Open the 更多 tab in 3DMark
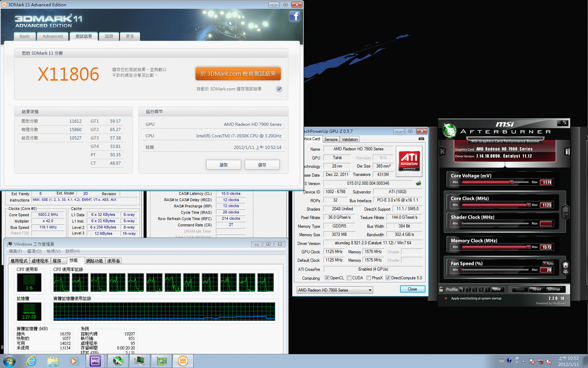Screen dimensions: 588x368 (130, 36)
